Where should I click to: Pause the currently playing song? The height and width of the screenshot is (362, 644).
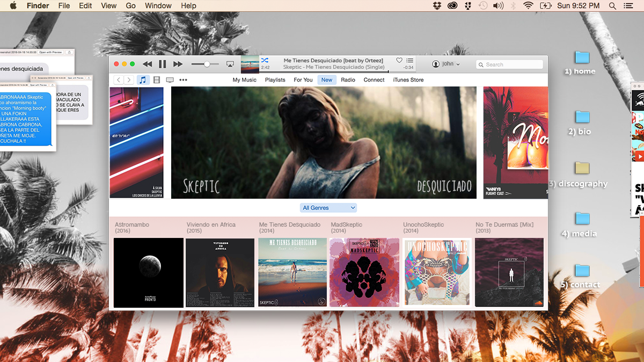click(x=163, y=64)
